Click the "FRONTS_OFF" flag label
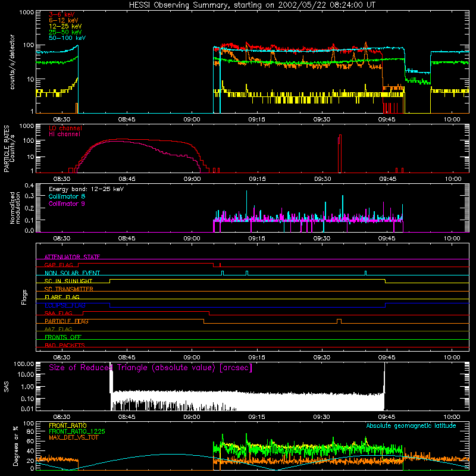Image resolution: width=476 pixels, height=476 pixels. coord(63,337)
